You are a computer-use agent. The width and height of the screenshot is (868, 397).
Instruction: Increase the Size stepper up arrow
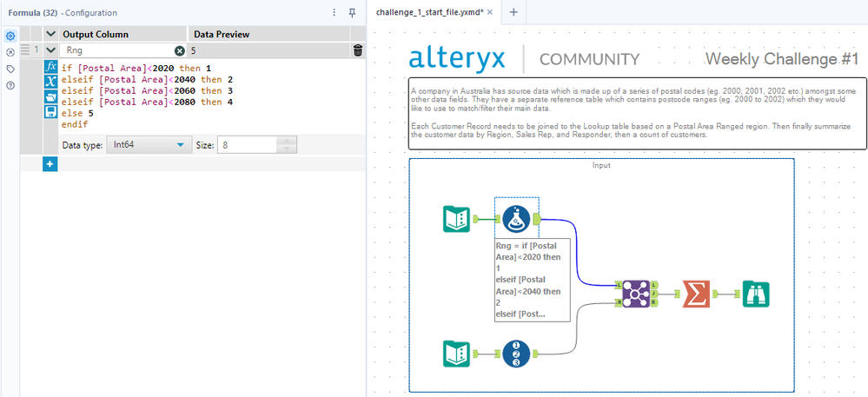286,142
